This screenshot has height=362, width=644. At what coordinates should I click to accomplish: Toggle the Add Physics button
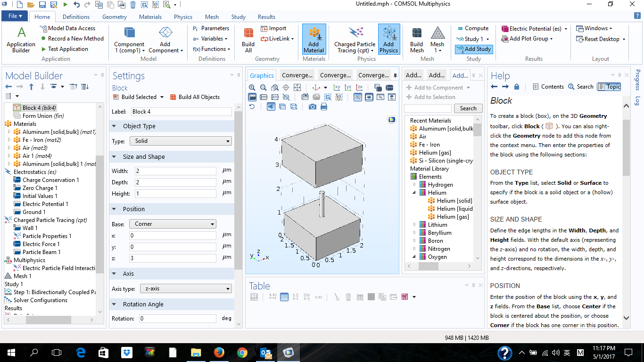pyautogui.click(x=388, y=39)
